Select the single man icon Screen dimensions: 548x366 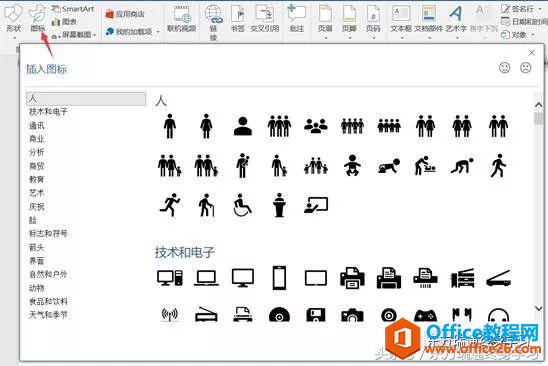coord(170,126)
